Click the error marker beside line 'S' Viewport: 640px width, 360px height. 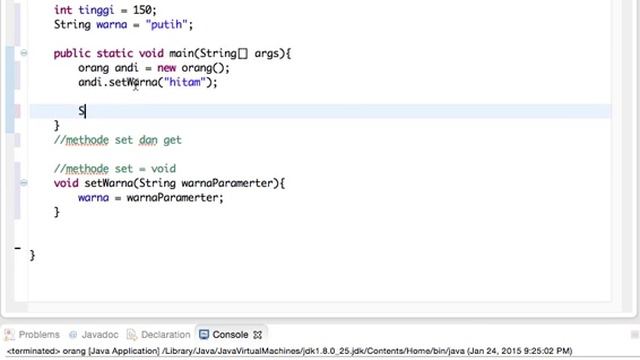click(18, 111)
